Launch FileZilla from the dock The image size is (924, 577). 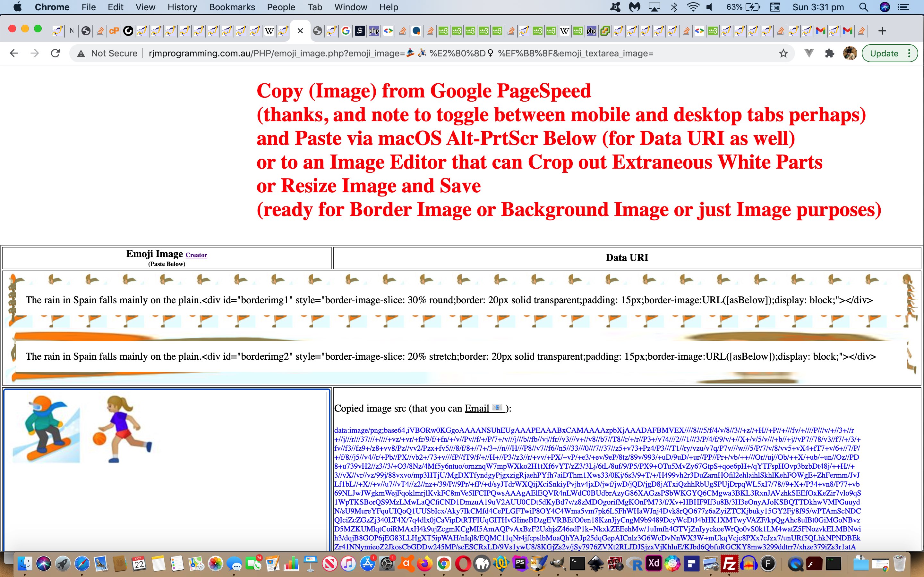coord(729,564)
